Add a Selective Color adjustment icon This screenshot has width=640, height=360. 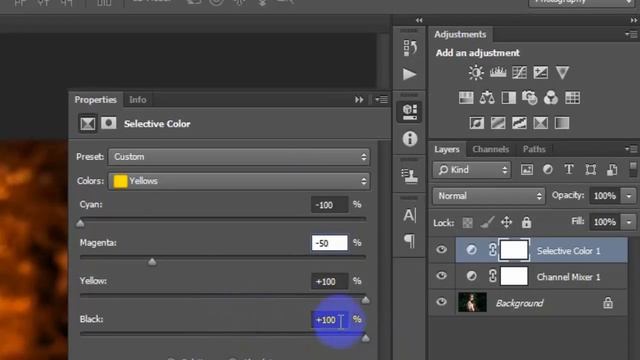pyautogui.click(x=540, y=123)
